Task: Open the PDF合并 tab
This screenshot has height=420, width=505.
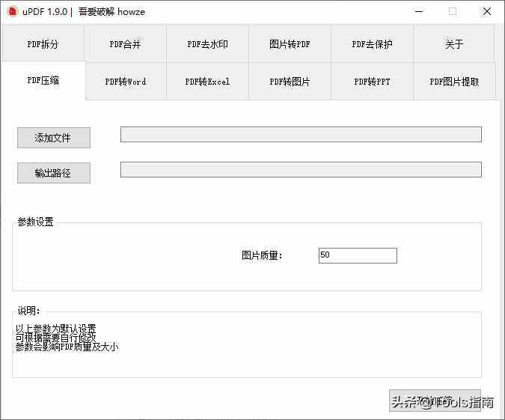Action: (x=125, y=44)
